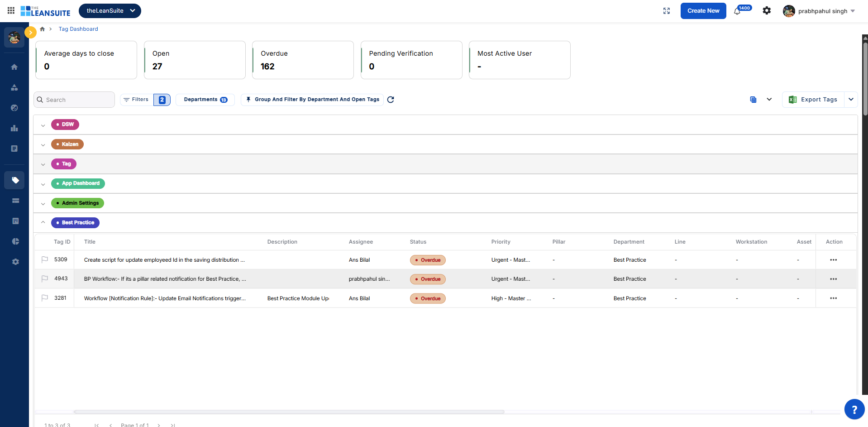Expand the Admin Settings group
868x427 pixels.
(43, 204)
